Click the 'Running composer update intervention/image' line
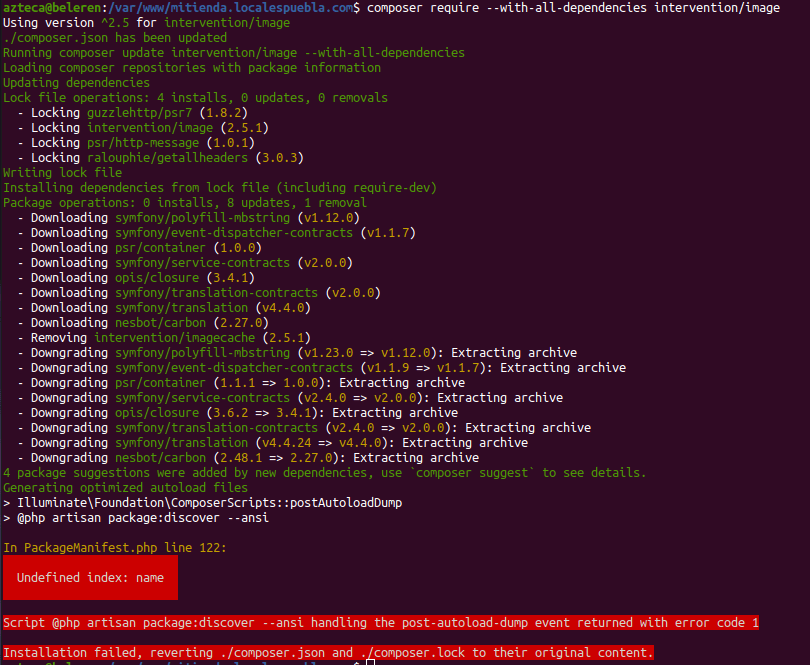This screenshot has width=810, height=665. click(234, 53)
